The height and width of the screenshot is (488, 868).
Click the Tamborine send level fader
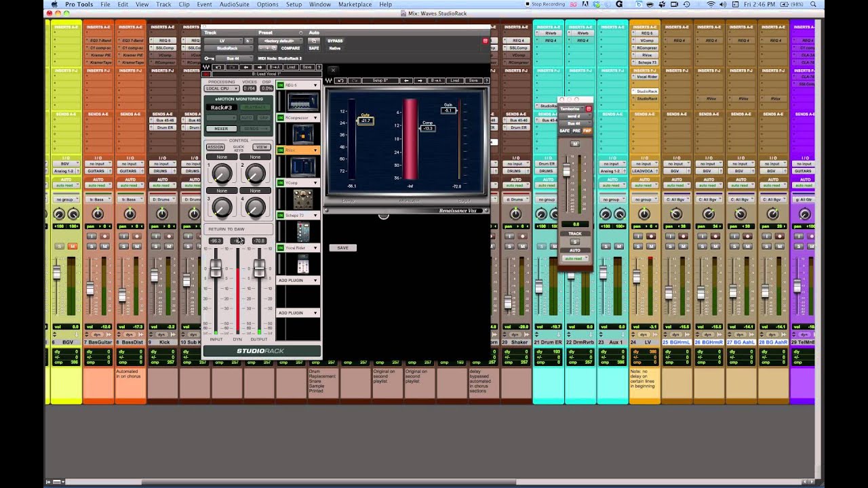click(x=566, y=169)
